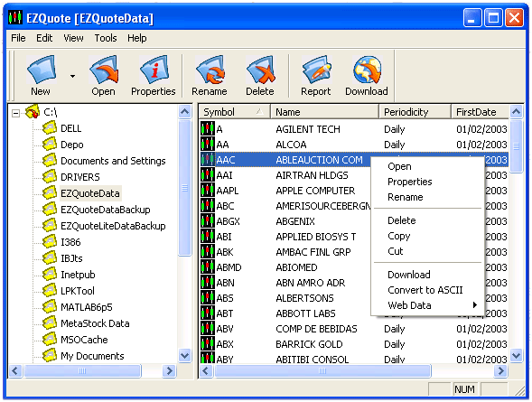The height and width of the screenshot is (402, 532).
Task: Sort by the FirstDate column header
Action: pyautogui.click(x=481, y=112)
